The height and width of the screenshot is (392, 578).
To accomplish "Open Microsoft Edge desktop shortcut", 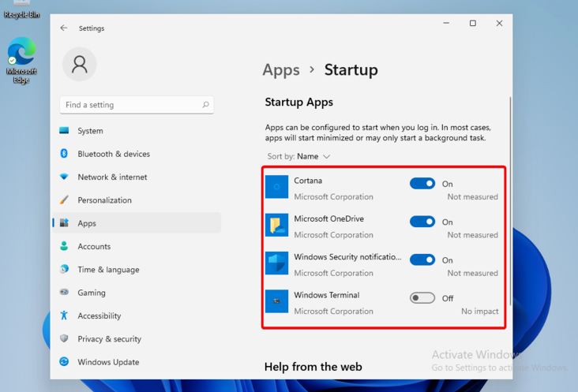I will pyautogui.click(x=21, y=61).
